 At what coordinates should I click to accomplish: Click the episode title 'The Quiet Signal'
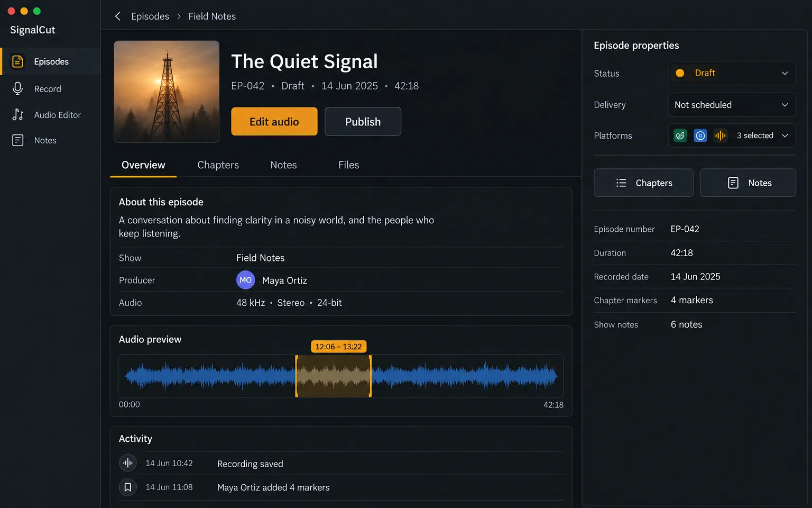304,61
